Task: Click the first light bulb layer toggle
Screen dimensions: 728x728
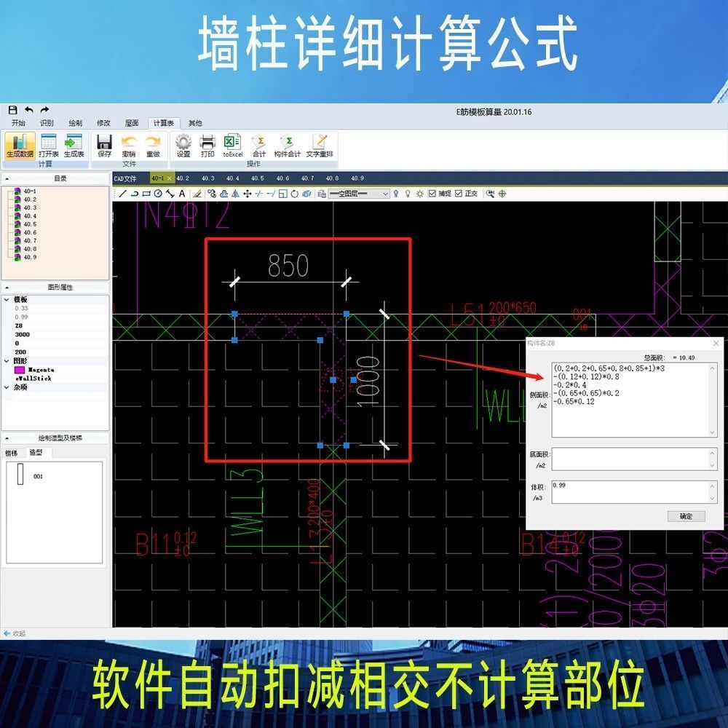Action: coord(395,194)
